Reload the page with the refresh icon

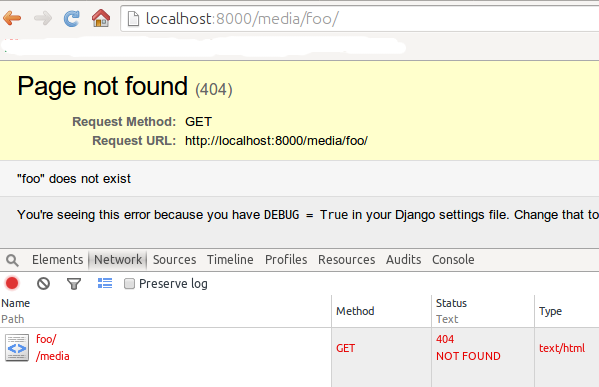click(71, 18)
